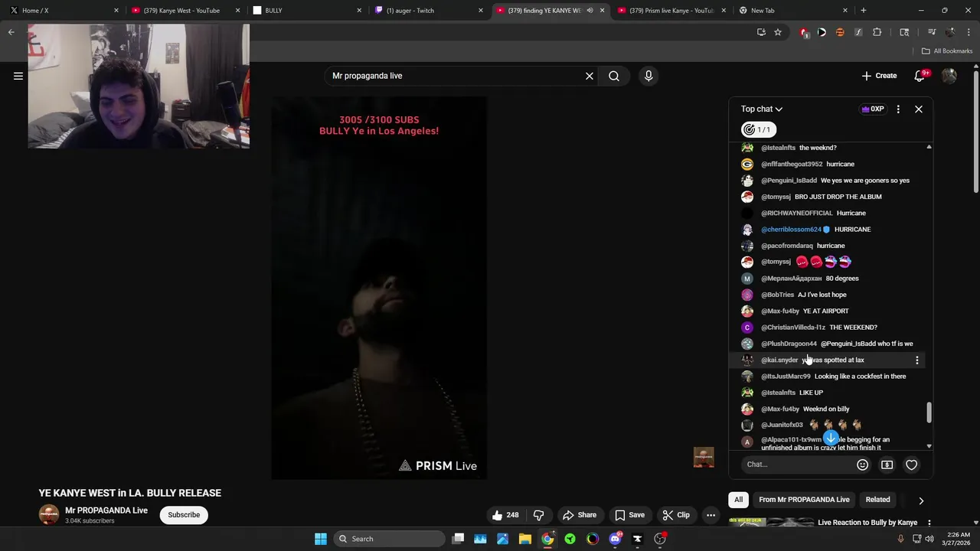This screenshot has width=980, height=551.
Task: Open the italic f extension icon
Action: coord(858,32)
